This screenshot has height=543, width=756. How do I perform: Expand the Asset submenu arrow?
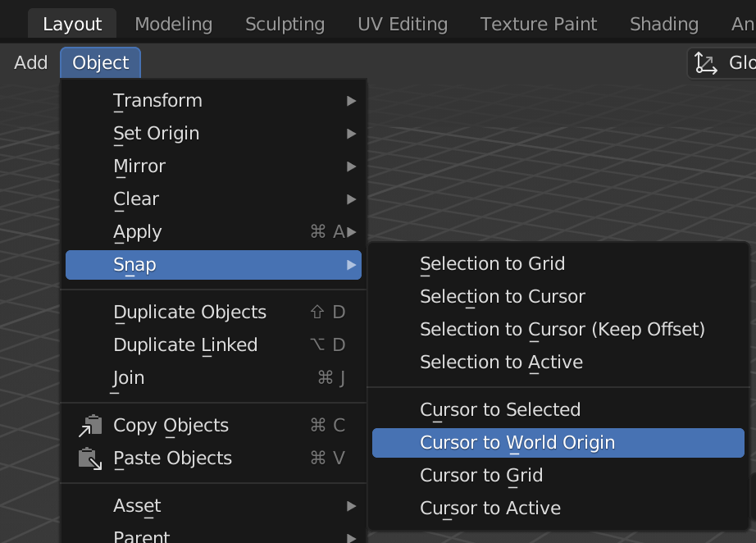pos(352,506)
